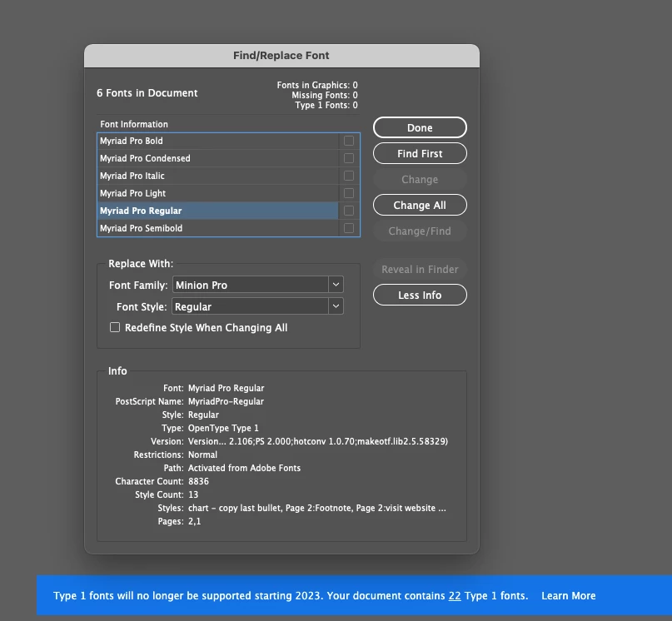Select Myriad Pro Light font row
The height and width of the screenshot is (621, 672).
click(x=217, y=193)
